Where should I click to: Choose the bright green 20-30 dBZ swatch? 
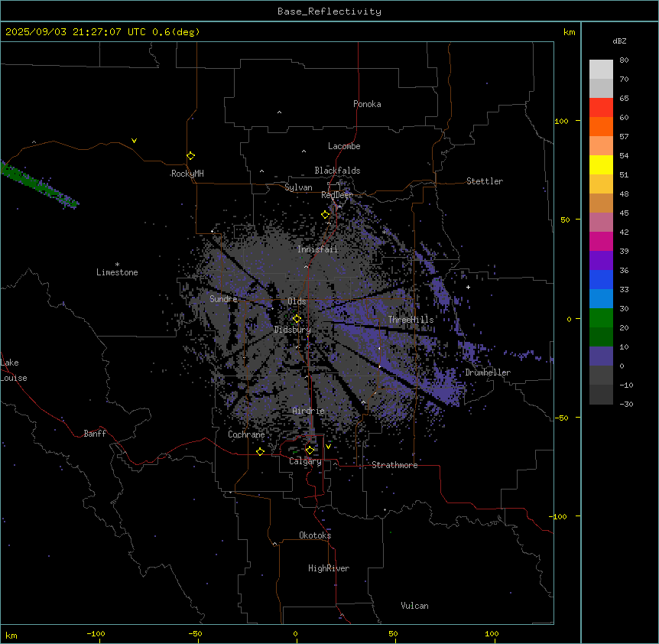601,318
